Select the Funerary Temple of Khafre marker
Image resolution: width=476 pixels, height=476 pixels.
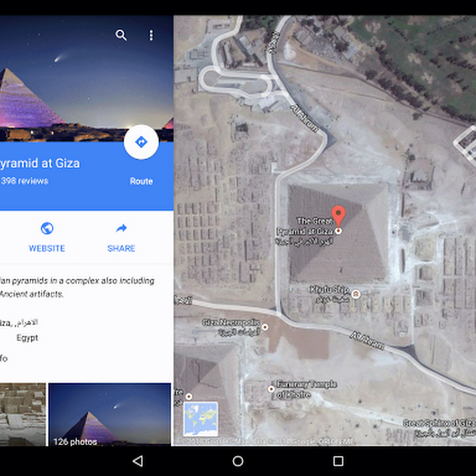point(271,389)
